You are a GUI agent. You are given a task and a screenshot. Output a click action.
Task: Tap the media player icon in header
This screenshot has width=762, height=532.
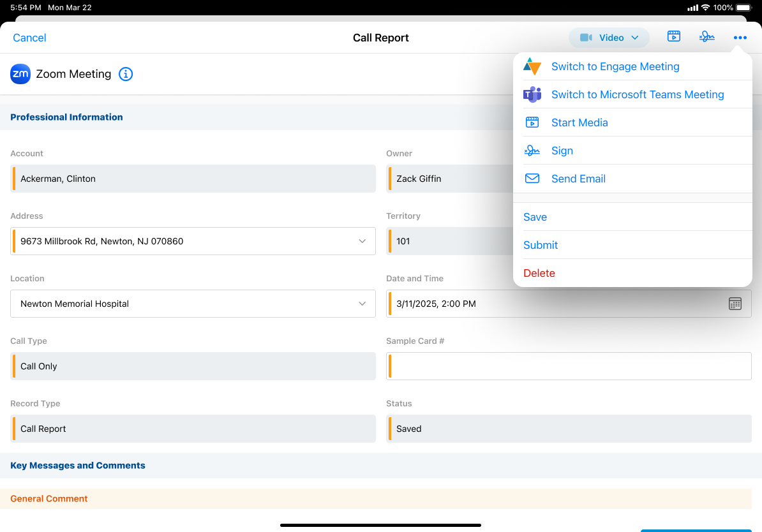(673, 37)
